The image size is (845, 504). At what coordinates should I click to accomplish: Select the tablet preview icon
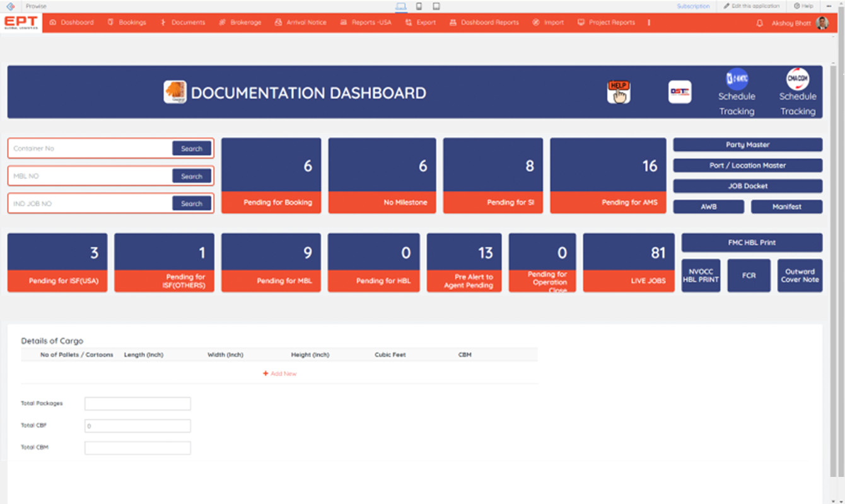(436, 6)
